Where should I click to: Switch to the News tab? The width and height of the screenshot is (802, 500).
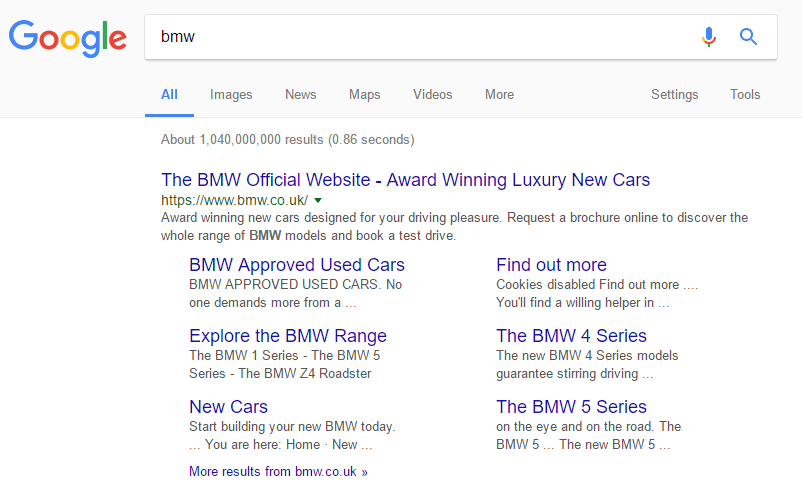[x=300, y=95]
